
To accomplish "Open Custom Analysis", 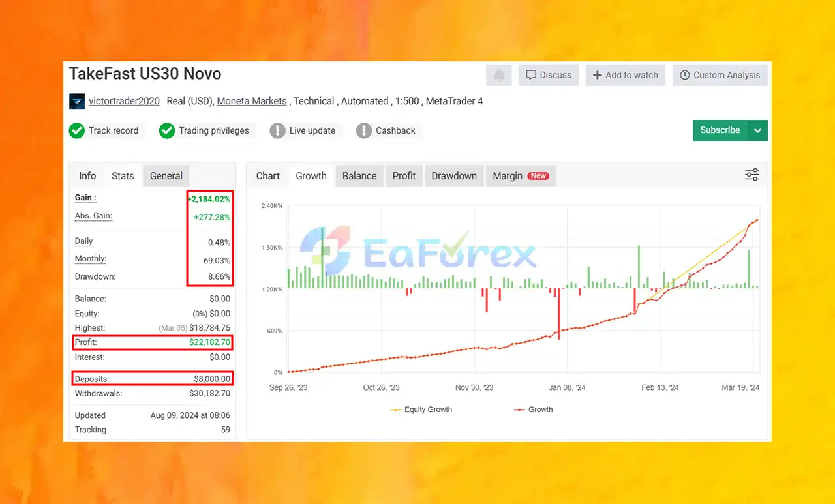I will point(720,75).
